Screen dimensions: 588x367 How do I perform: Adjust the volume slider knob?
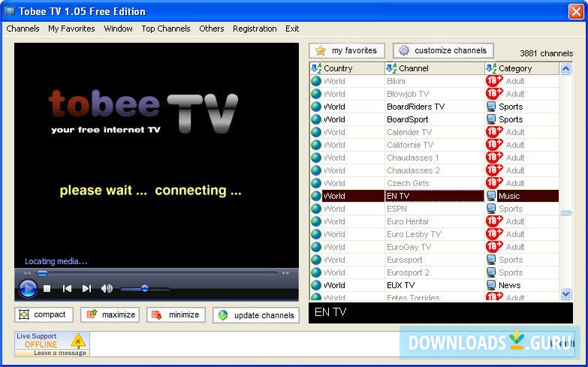click(145, 288)
